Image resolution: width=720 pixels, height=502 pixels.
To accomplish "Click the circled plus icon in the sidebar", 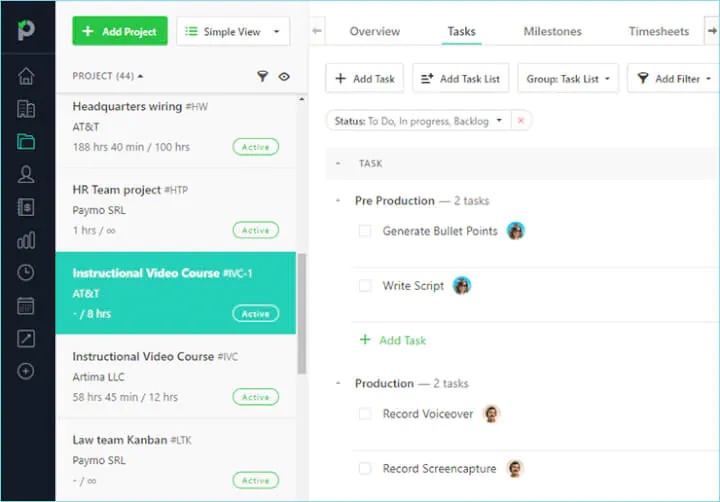I will pyautogui.click(x=26, y=371).
